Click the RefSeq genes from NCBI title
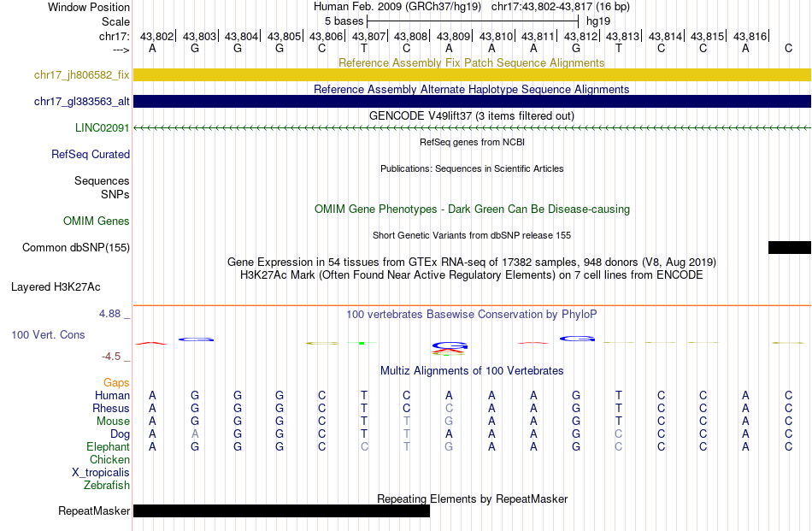The width and height of the screenshot is (812, 531). (x=473, y=142)
